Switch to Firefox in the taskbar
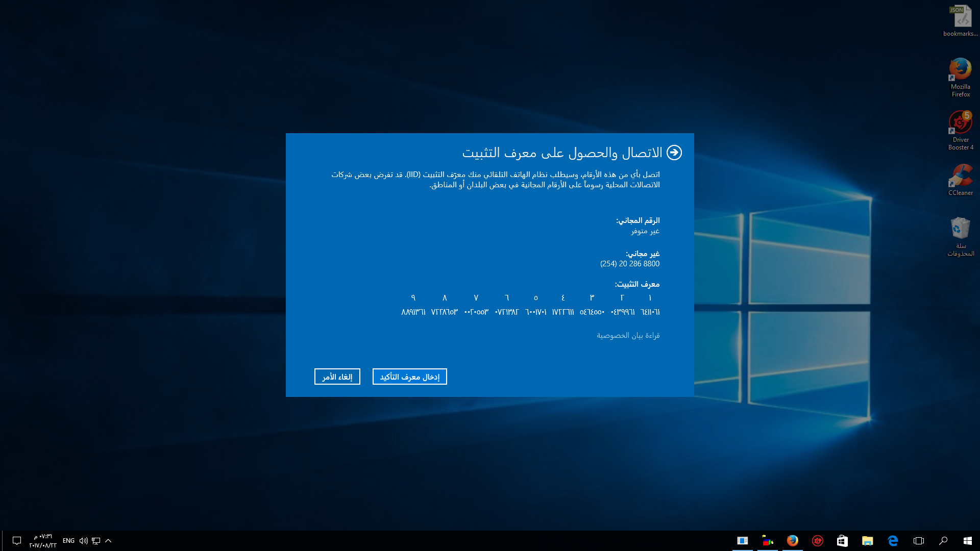980x551 pixels. point(793,541)
